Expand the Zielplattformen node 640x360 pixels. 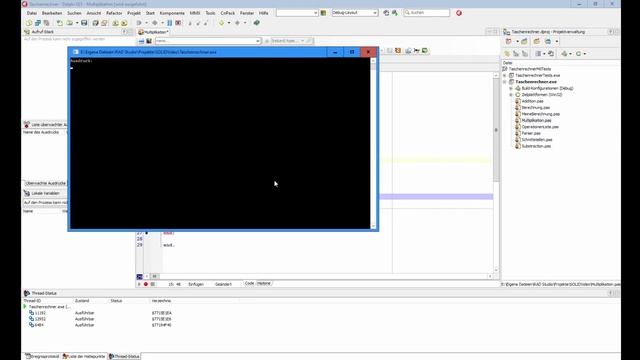click(x=511, y=95)
